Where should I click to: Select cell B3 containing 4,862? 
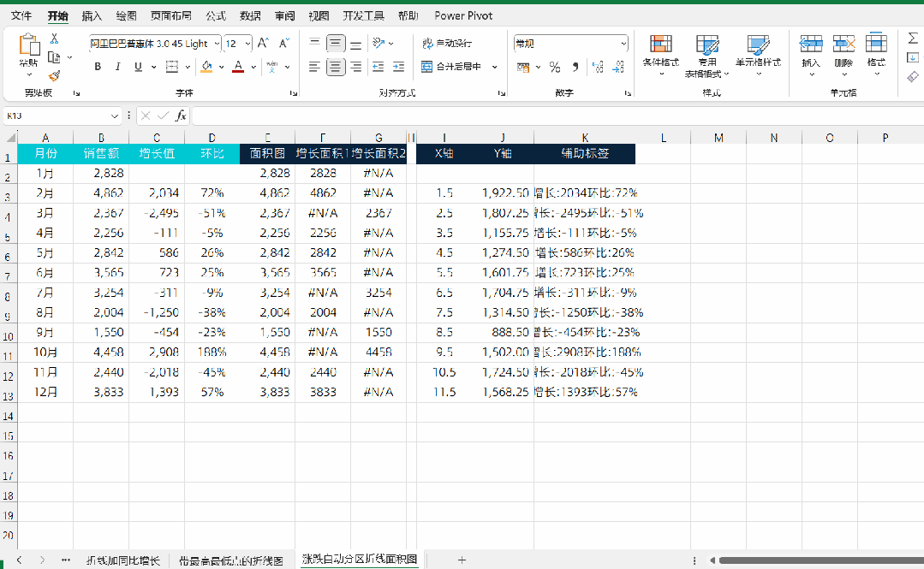click(x=101, y=193)
